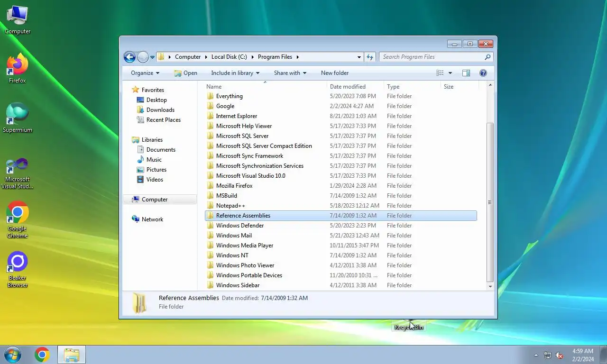607x364 pixels.
Task: Open the Music library
Action: (x=154, y=160)
